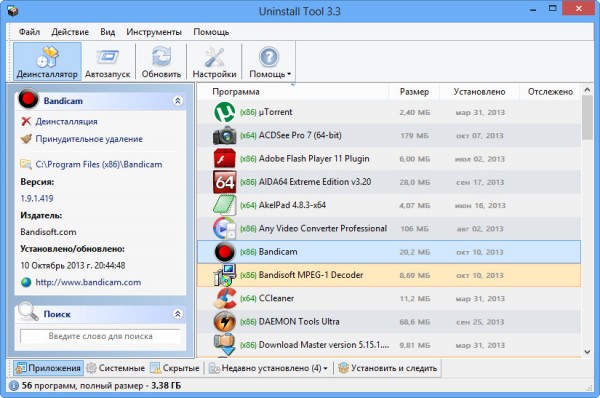Select DAEMON Tools Ultra entry
This screenshot has width=600, height=398.
click(x=299, y=321)
